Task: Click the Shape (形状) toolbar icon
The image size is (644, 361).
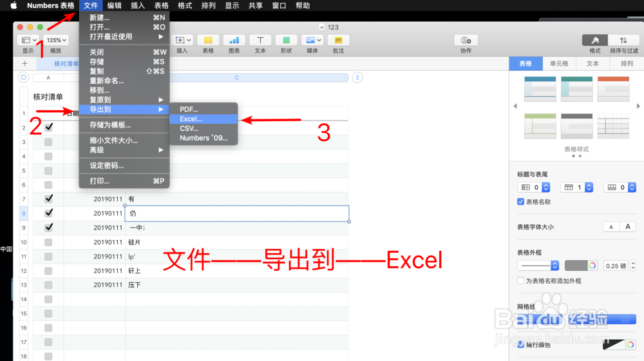Action: (287, 40)
